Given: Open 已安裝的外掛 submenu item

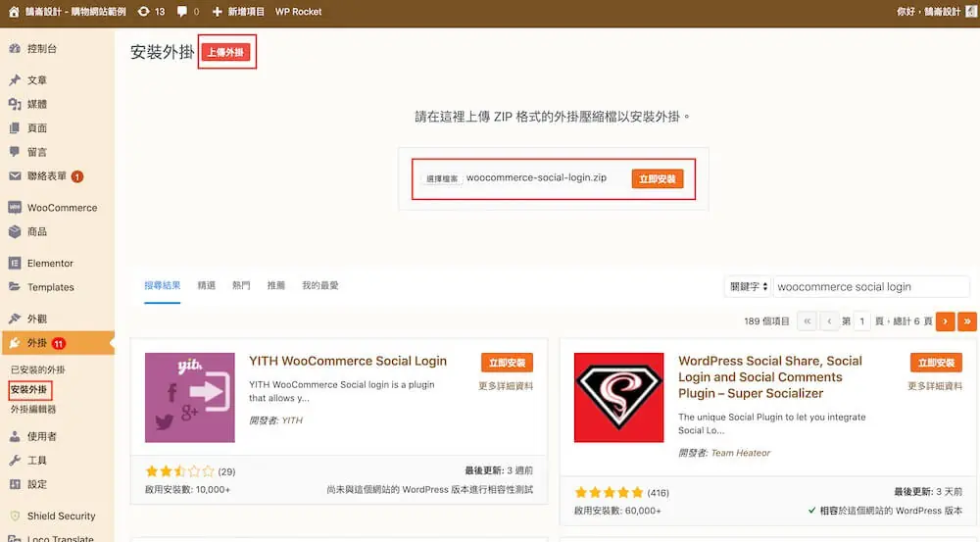Looking at the screenshot, I should (x=37, y=370).
